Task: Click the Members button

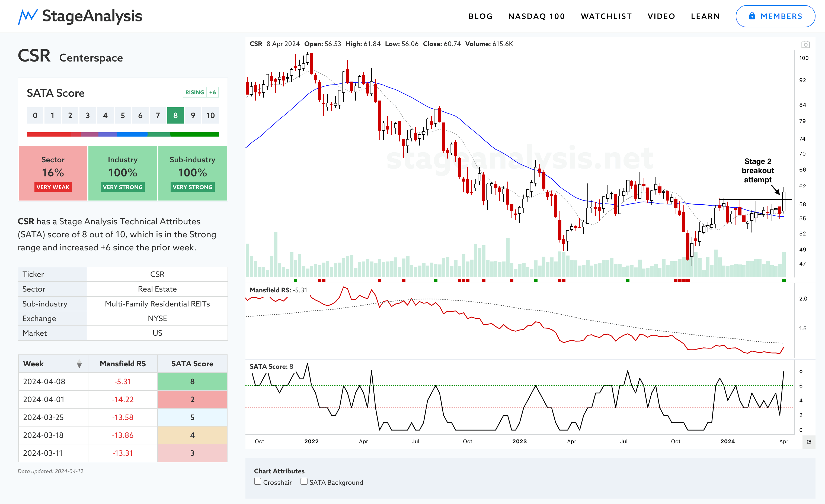Action: [775, 16]
